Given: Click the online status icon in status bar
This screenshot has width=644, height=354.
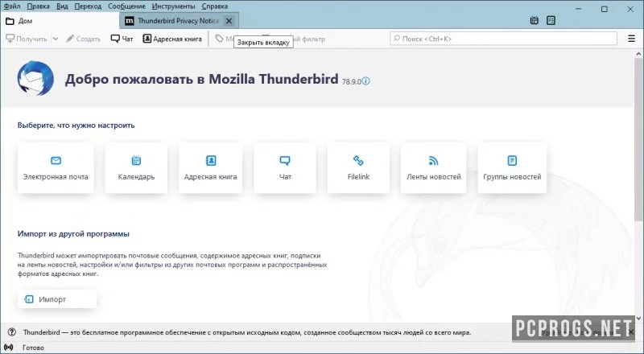Looking at the screenshot, I should (9, 348).
